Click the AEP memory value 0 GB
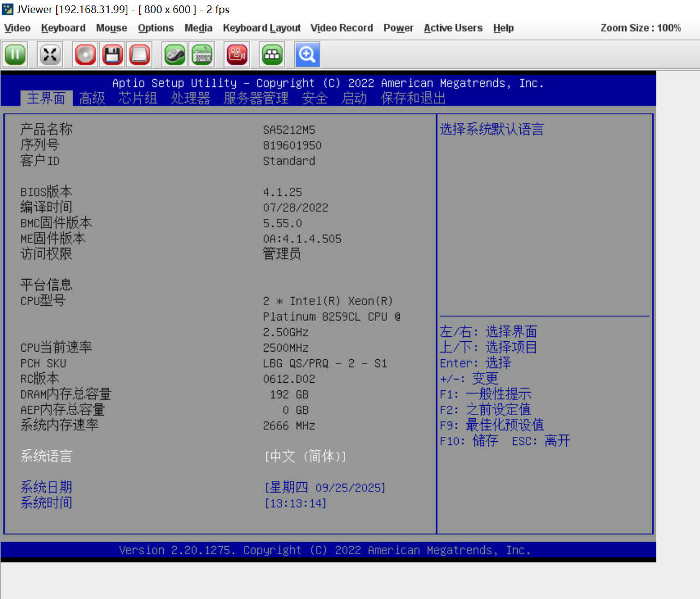This screenshot has width=700, height=599. click(x=296, y=410)
